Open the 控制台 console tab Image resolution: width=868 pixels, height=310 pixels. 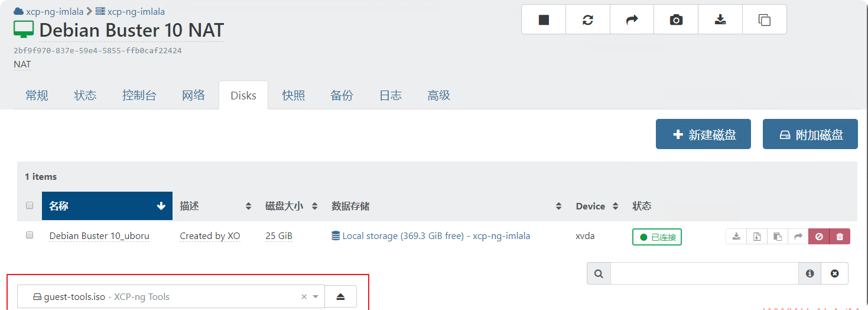pos(139,95)
